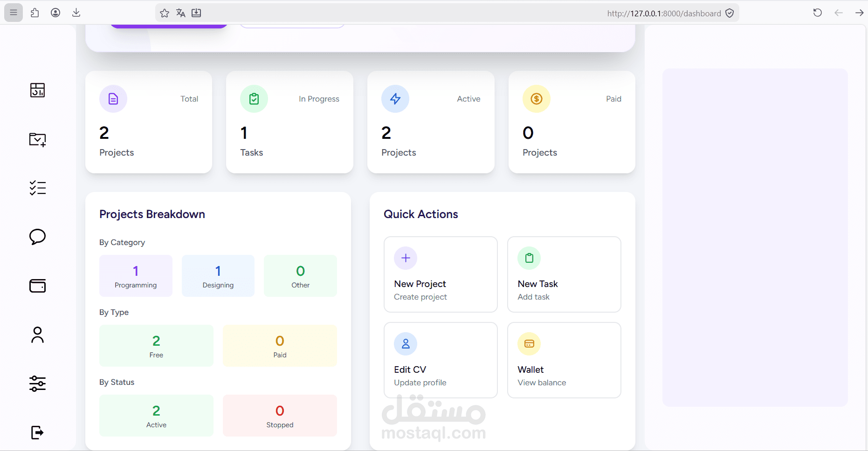868x451 pixels.
Task: Bookmark this page with the star icon
Action: 165,13
